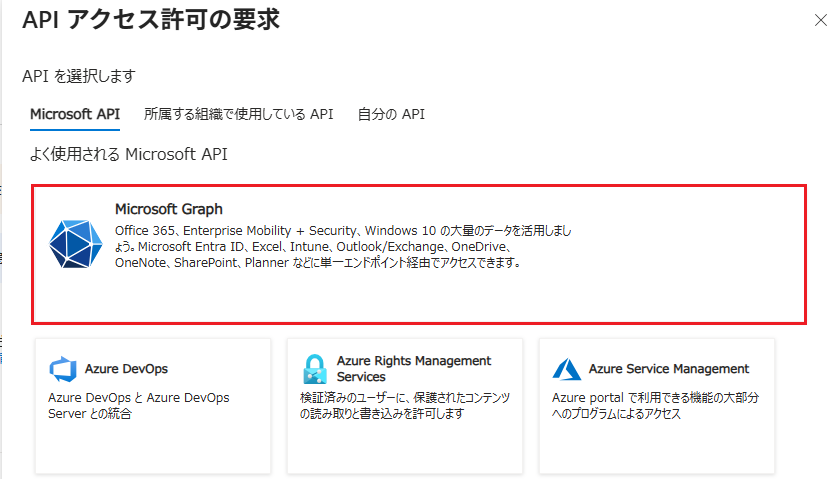Click the Azure DevOps icon

(63, 369)
